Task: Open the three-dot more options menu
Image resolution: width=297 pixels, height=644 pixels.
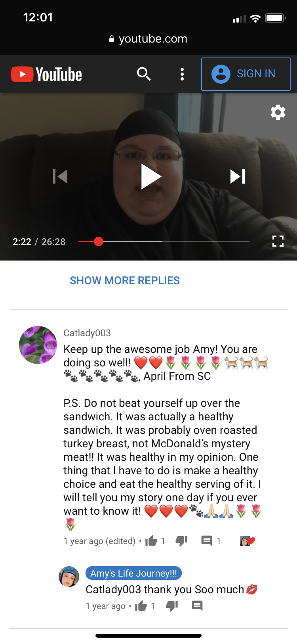Action: point(182,74)
